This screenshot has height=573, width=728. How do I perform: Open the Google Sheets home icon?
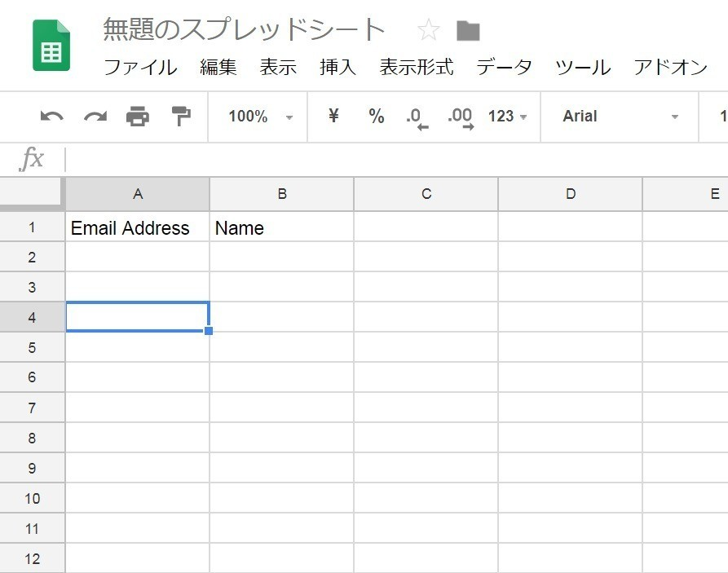pos(51,45)
